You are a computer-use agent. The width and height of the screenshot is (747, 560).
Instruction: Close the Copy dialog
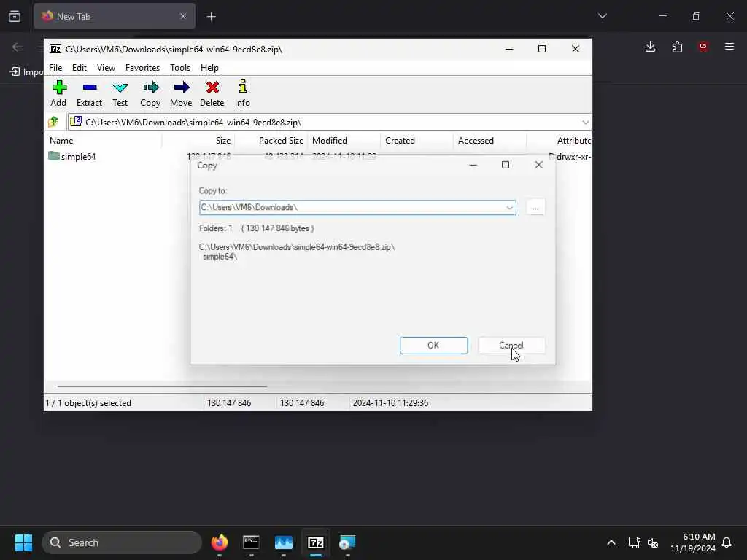click(x=539, y=165)
